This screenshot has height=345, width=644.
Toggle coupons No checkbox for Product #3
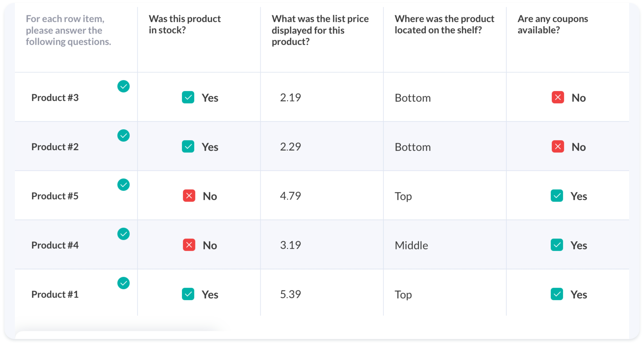pyautogui.click(x=558, y=97)
